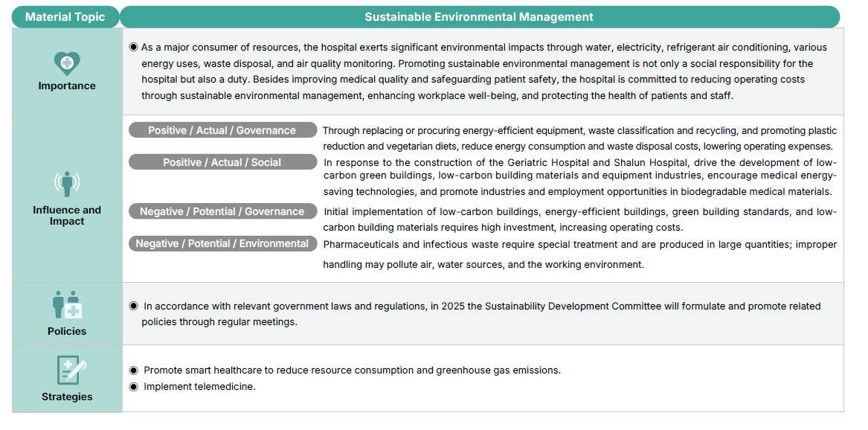Click the person signal icon for Influence and Impact

pyautogui.click(x=67, y=184)
